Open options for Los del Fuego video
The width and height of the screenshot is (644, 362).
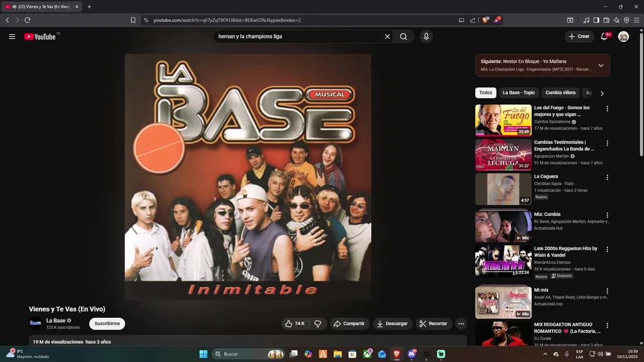(x=607, y=109)
